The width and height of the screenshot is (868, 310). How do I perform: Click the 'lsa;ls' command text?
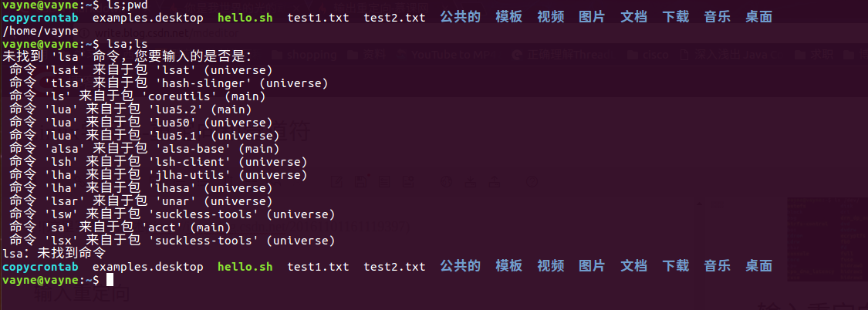click(x=127, y=44)
